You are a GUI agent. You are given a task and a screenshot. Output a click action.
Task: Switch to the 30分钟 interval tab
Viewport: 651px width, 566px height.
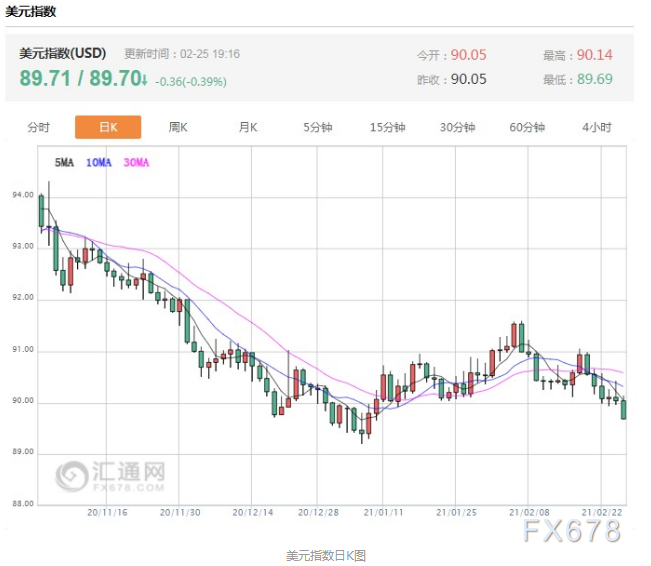[x=457, y=127]
